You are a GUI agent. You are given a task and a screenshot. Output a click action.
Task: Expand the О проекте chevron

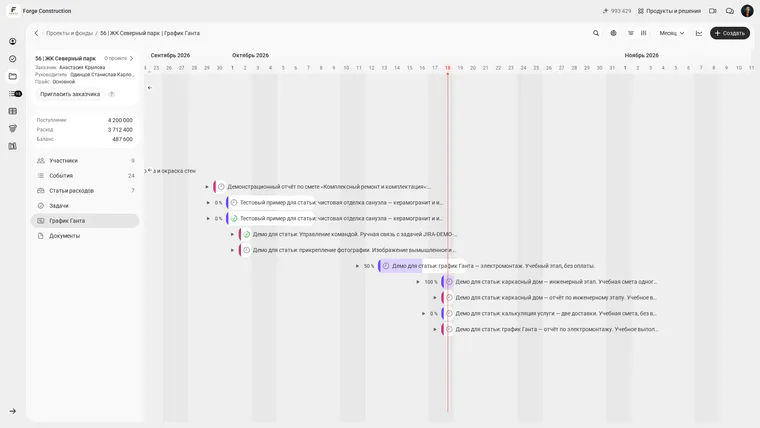click(x=131, y=58)
